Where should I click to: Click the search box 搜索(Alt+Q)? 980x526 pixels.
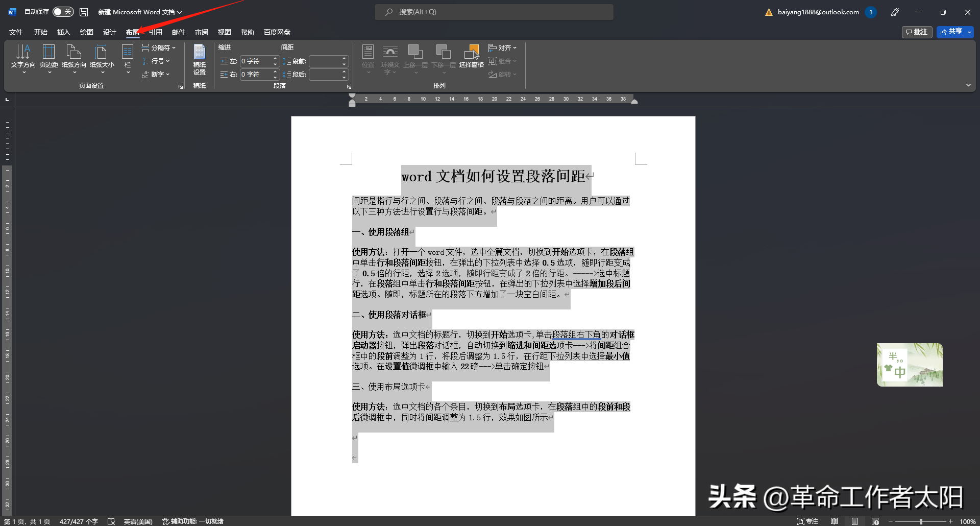tap(494, 12)
